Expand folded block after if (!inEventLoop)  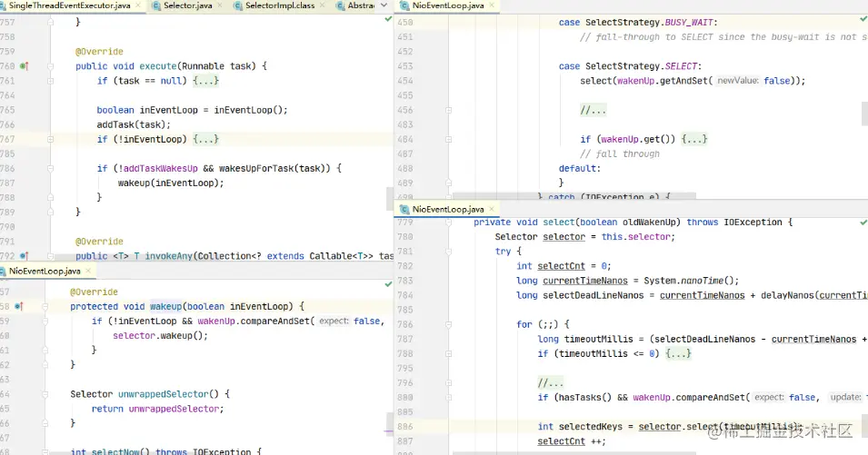click(x=206, y=139)
